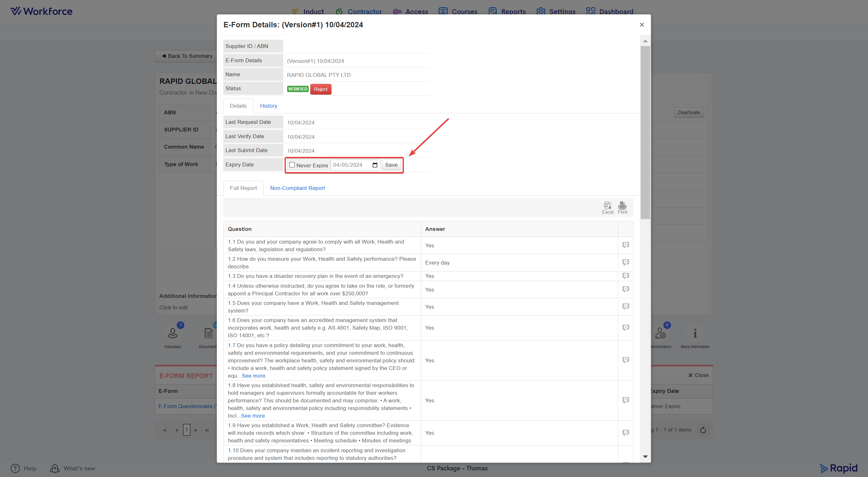Click the RAPID GLOBAL PTY LTD name value
The width and height of the screenshot is (868, 477).
point(319,75)
